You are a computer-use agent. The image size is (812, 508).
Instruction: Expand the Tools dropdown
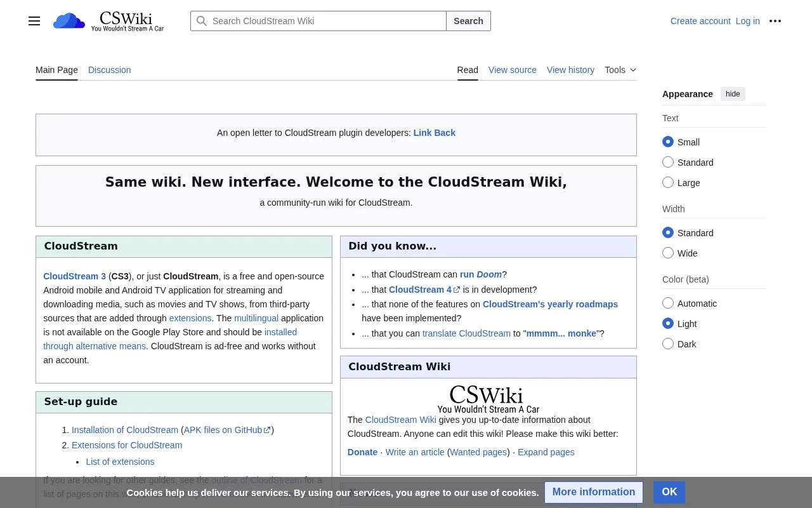[x=620, y=70]
